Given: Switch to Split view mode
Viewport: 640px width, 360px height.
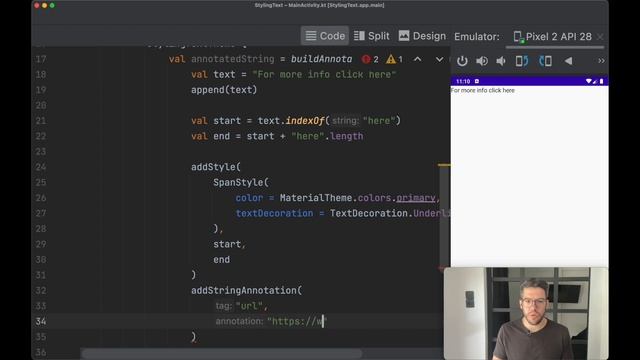Looking at the screenshot, I should click(371, 36).
